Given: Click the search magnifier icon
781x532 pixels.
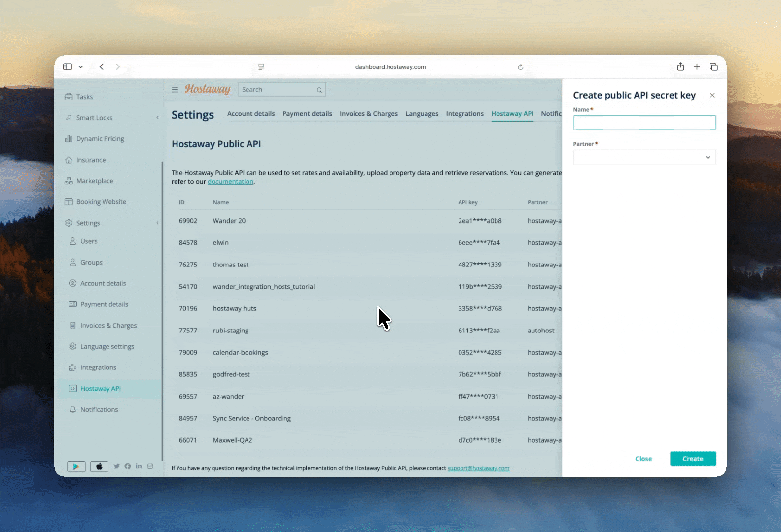Looking at the screenshot, I should (x=319, y=90).
